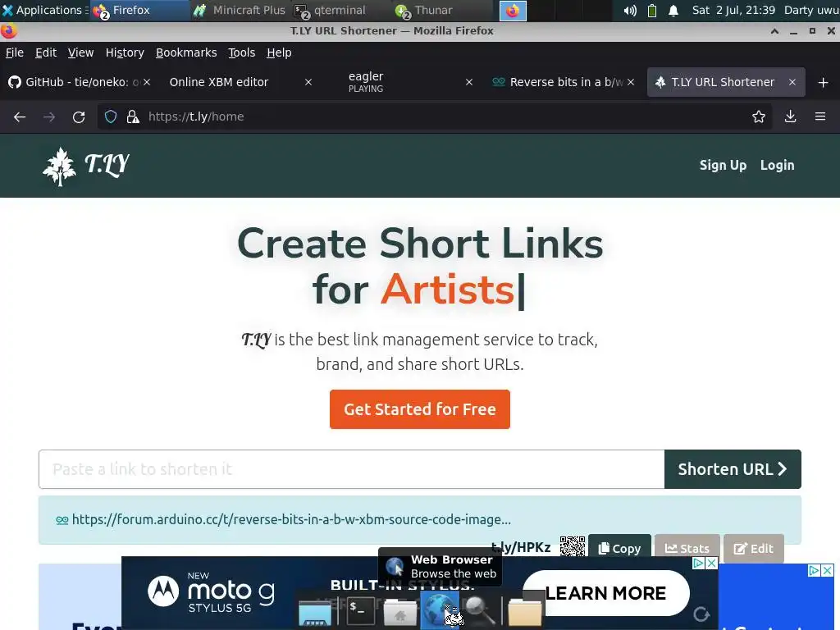Click the Paste a link input field
This screenshot has height=630, width=840.
[x=351, y=469]
